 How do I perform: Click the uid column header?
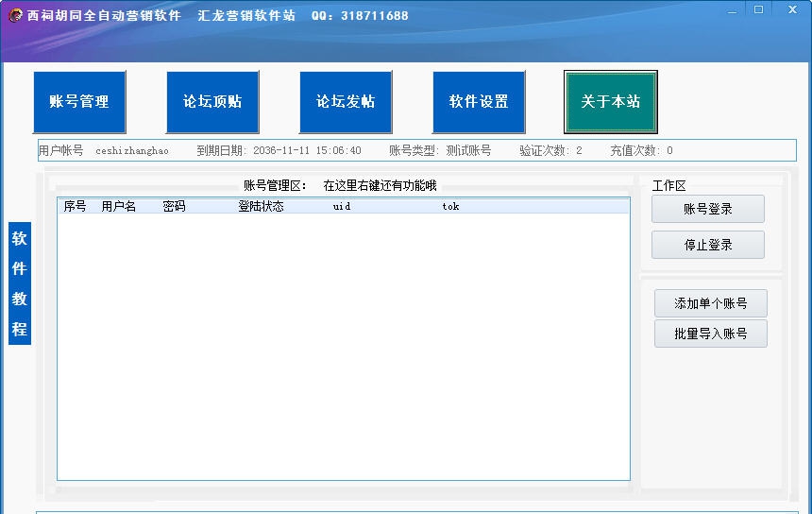(342, 206)
